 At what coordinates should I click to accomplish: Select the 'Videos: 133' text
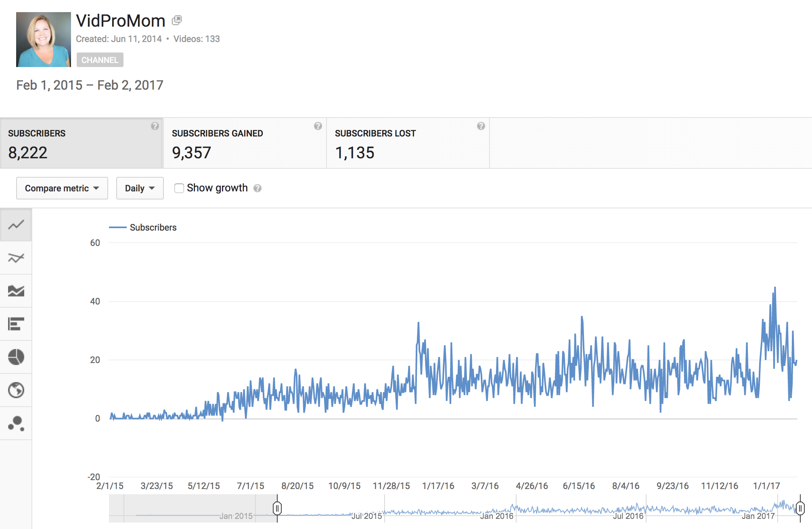tap(197, 39)
